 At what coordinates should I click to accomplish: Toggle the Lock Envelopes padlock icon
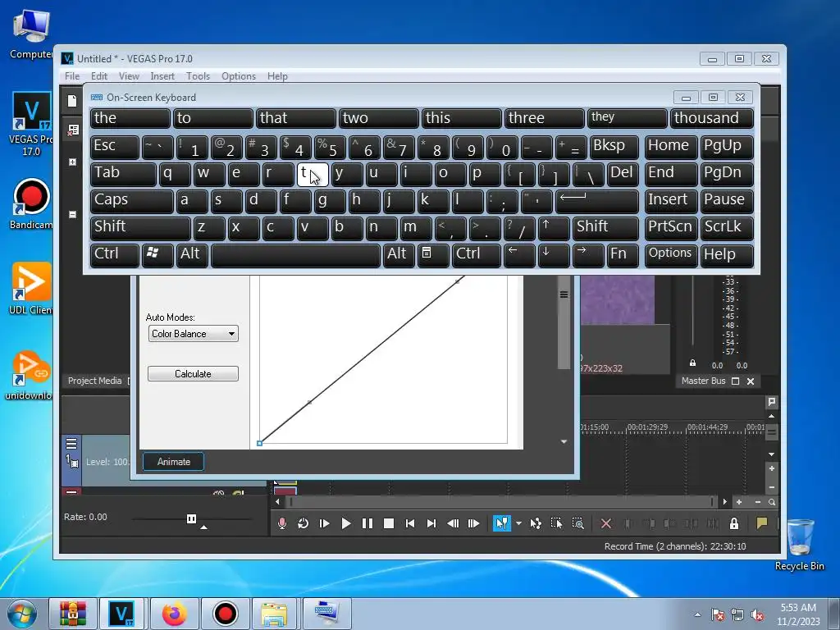[734, 523]
